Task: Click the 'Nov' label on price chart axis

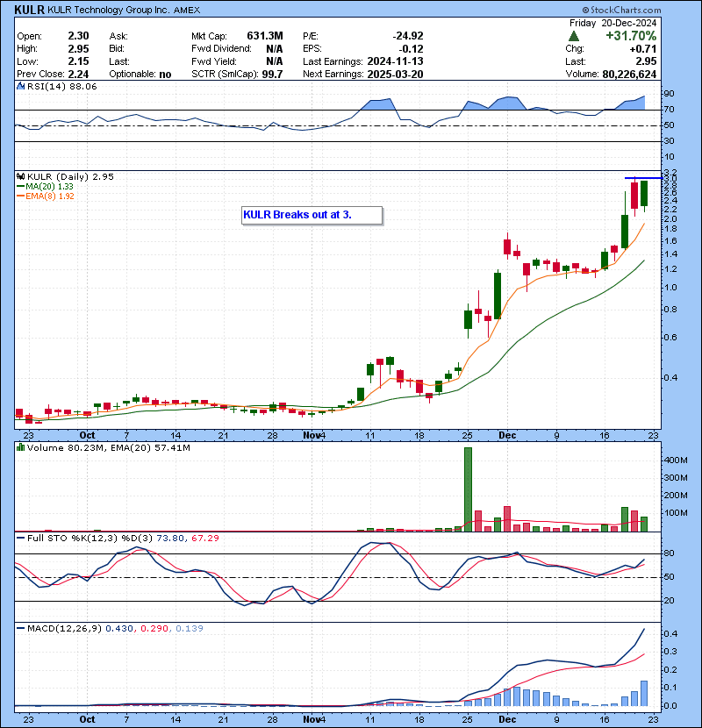Action: pos(312,435)
